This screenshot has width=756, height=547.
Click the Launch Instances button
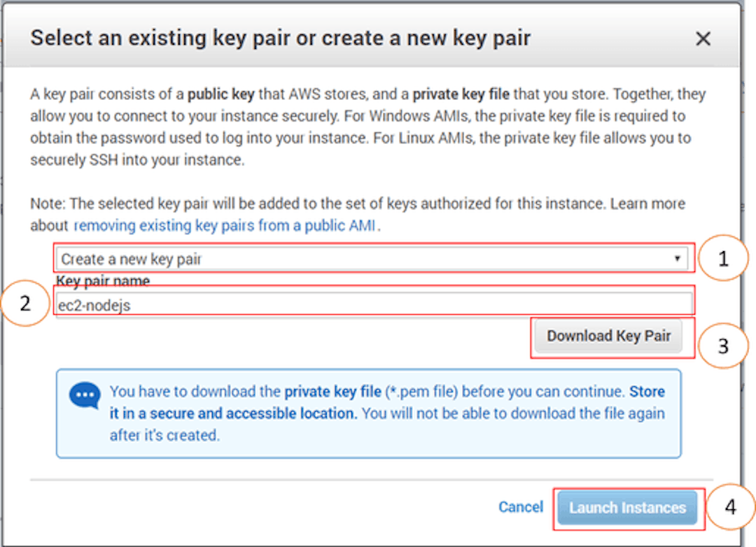[x=627, y=508]
